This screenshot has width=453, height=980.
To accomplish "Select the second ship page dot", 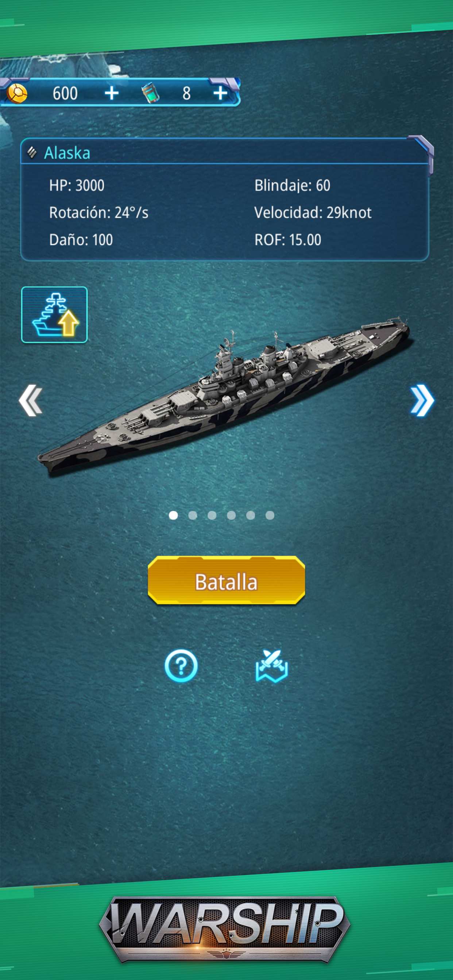I will pyautogui.click(x=193, y=515).
